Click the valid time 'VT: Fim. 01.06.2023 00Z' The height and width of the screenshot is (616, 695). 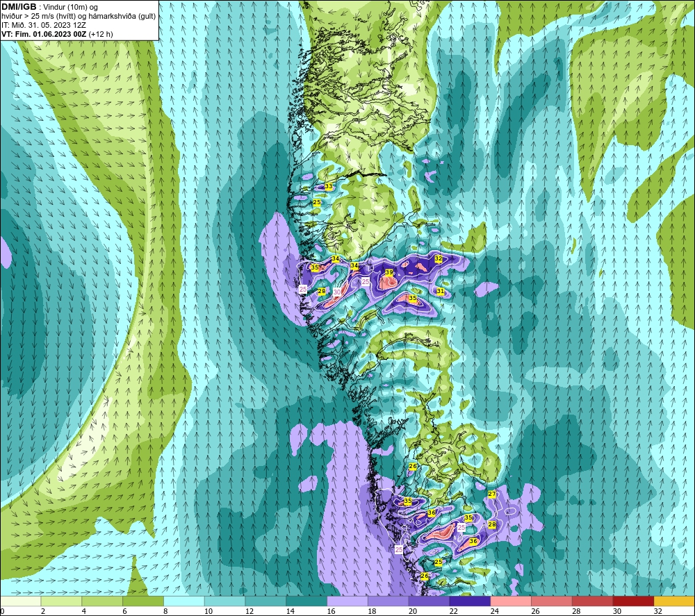(x=44, y=34)
